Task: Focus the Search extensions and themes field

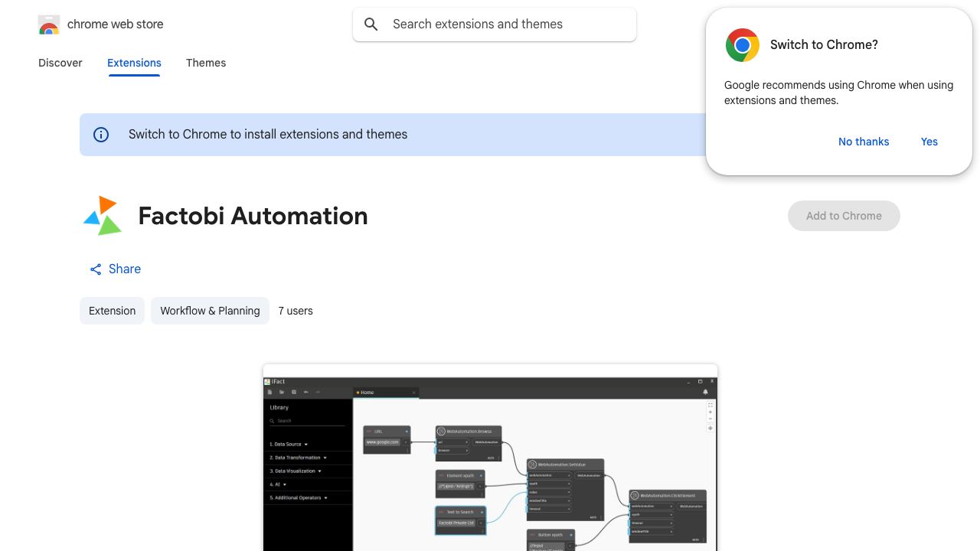Action: point(495,24)
